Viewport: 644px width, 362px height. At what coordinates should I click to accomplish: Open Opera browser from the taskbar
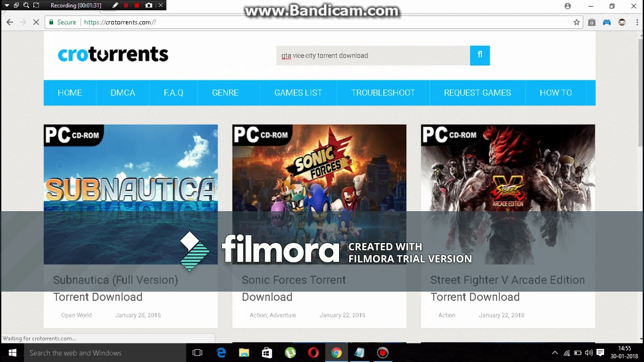pyautogui.click(x=313, y=353)
